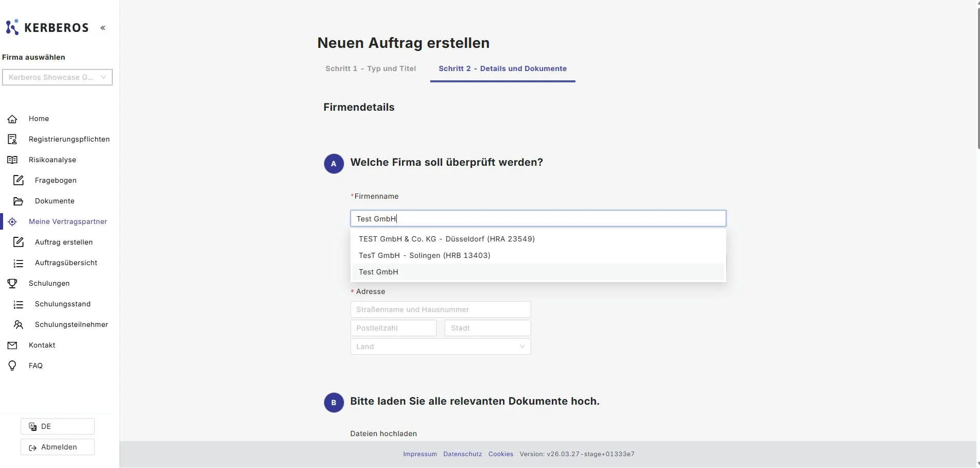The width and height of the screenshot is (980, 468).
Task: Open the Land country dropdown
Action: pos(441,346)
